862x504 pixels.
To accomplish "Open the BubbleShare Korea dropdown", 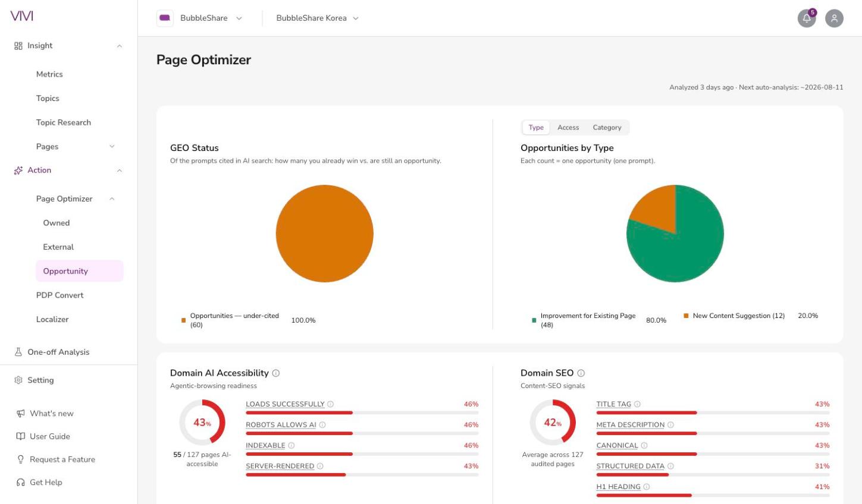I will tap(318, 18).
